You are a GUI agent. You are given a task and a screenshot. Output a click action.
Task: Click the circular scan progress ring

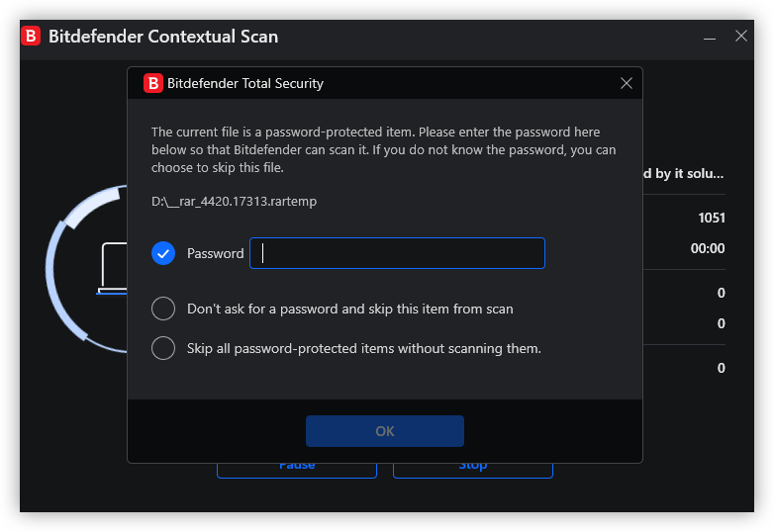click(x=86, y=269)
